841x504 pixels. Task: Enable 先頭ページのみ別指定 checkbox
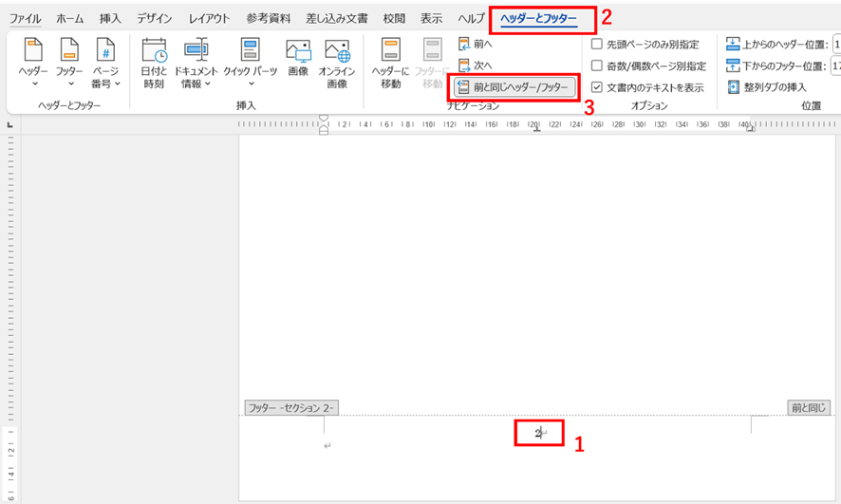click(596, 44)
